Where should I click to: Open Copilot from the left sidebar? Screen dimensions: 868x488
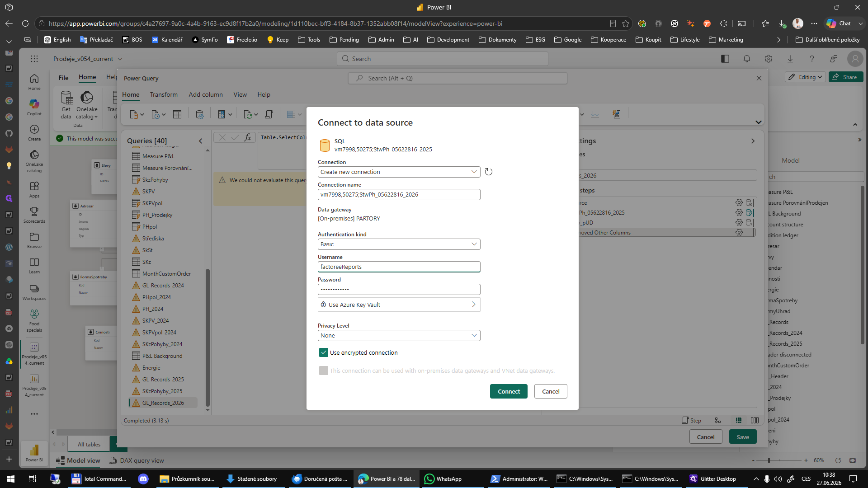pyautogui.click(x=34, y=107)
